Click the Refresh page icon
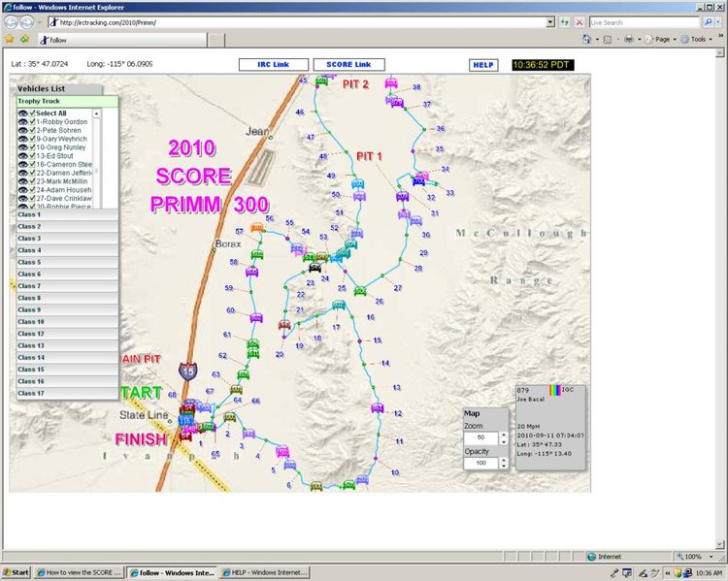This screenshot has width=728, height=581. tap(565, 22)
